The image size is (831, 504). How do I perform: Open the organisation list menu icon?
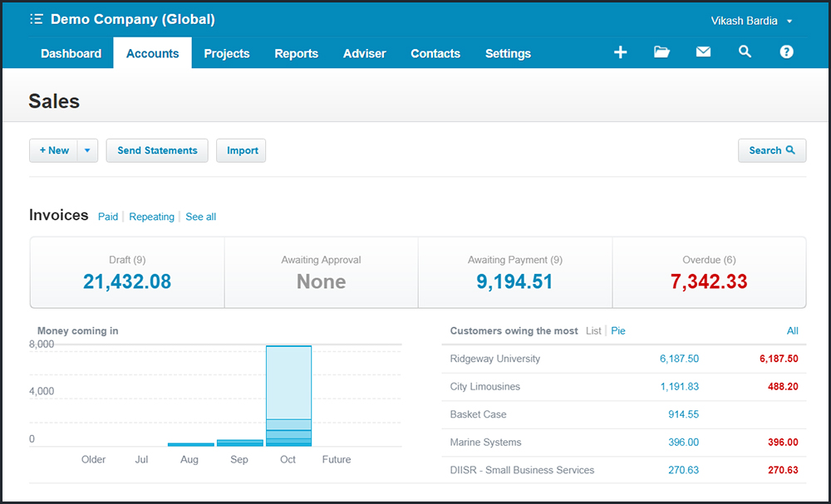(x=36, y=20)
